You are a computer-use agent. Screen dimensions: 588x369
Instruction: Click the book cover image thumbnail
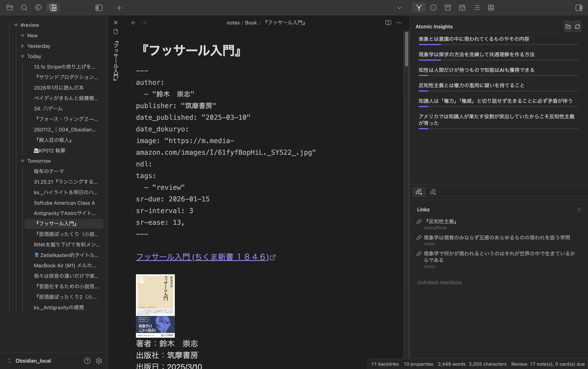[155, 306]
